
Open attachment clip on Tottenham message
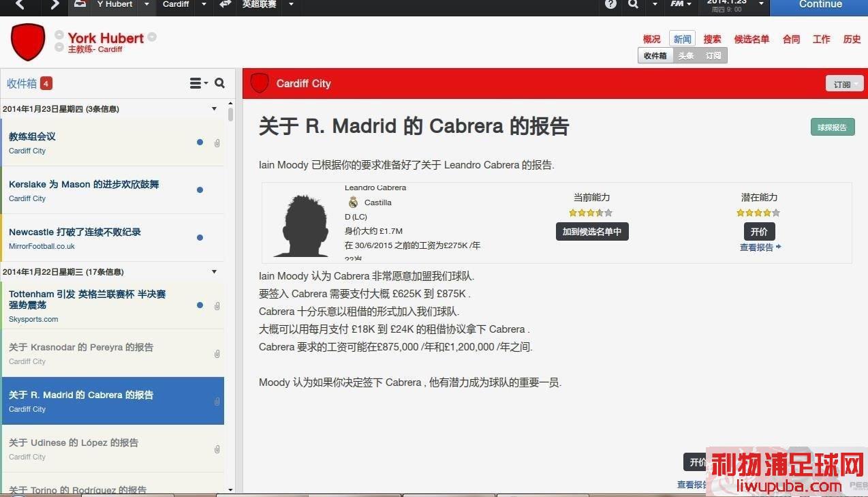(217, 306)
